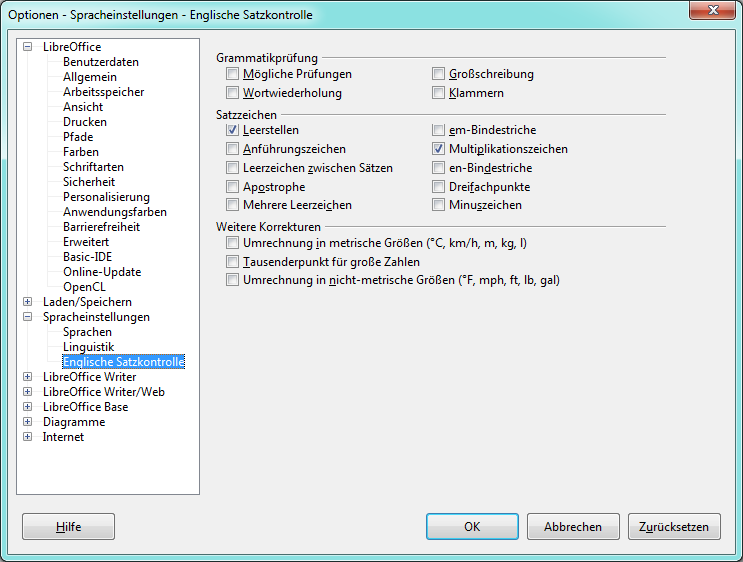Select Anwendungsfarben in the tree
Viewport: 743px width, 562px height.
pyautogui.click(x=115, y=212)
